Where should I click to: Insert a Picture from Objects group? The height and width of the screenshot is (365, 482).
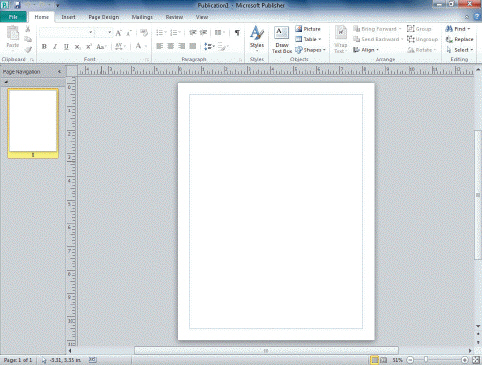click(308, 29)
